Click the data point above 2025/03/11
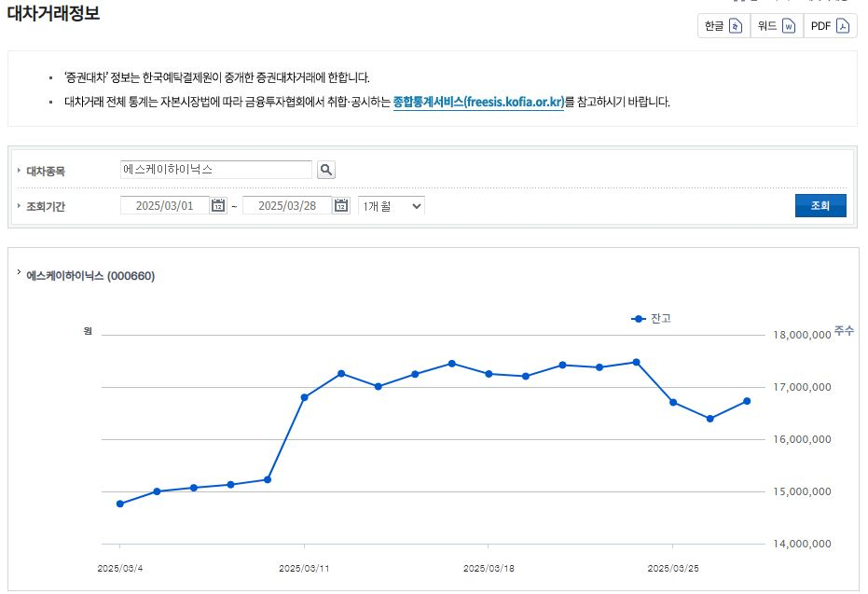Screen dimensions: 868x594 pyautogui.click(x=305, y=397)
